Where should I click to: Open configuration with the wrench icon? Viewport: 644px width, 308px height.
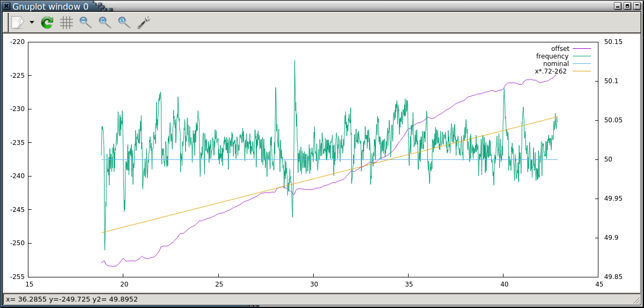(144, 23)
